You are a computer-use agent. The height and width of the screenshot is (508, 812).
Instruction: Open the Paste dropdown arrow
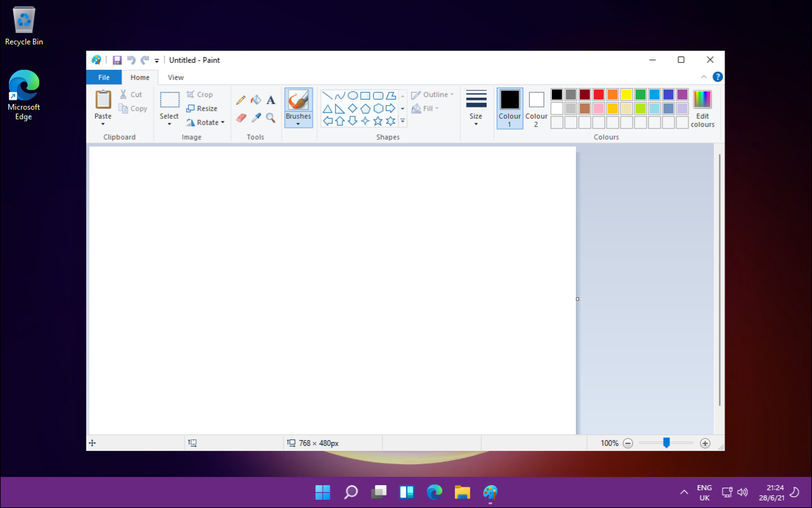103,124
